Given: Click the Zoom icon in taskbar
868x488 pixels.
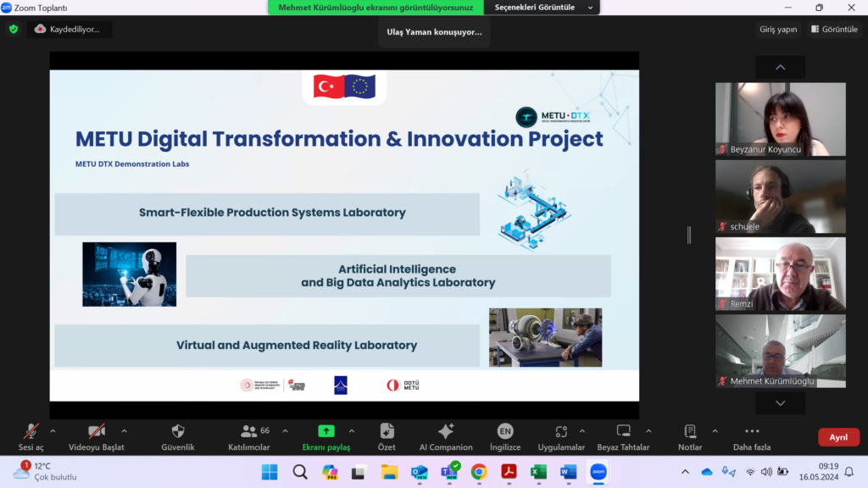Looking at the screenshot, I should tap(598, 472).
